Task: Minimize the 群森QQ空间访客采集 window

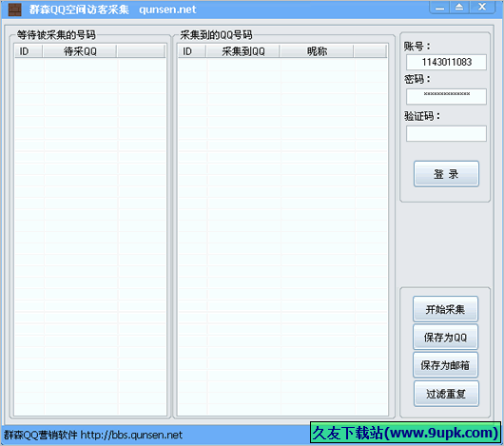Action: tap(440, 7)
